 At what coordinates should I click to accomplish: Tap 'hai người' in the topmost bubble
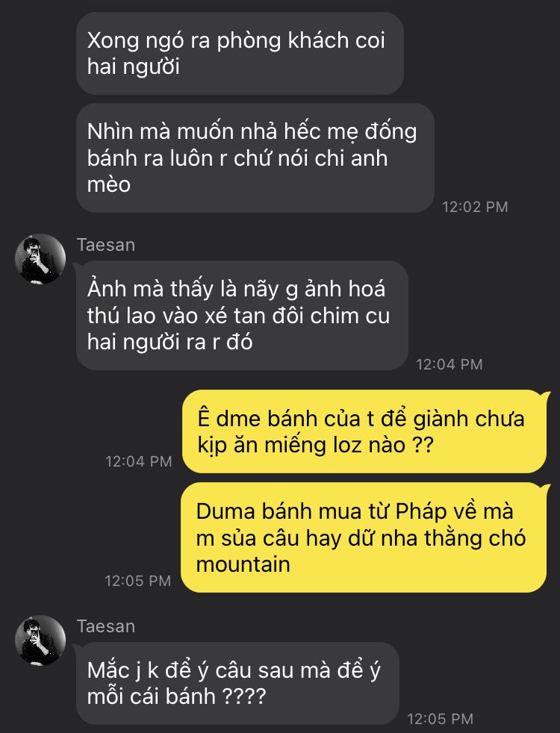pyautogui.click(x=134, y=66)
